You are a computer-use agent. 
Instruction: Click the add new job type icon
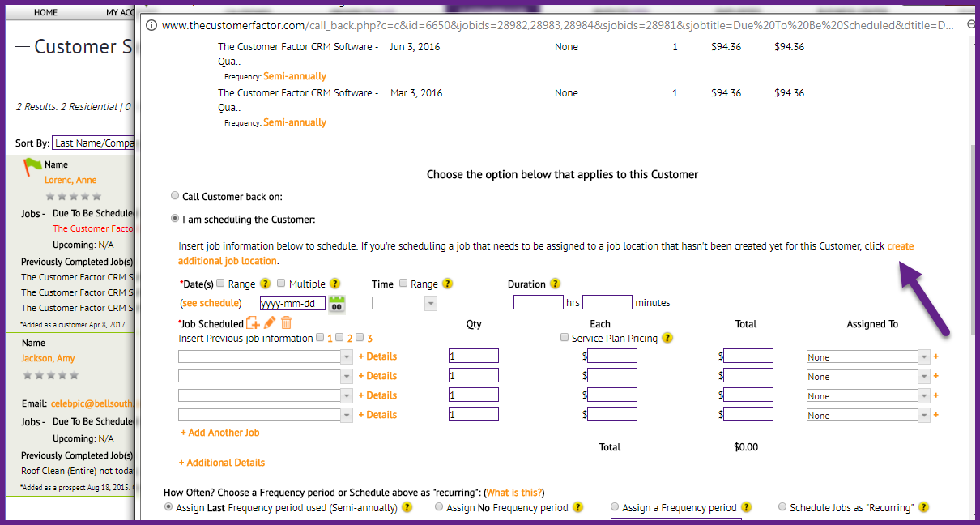(x=253, y=323)
